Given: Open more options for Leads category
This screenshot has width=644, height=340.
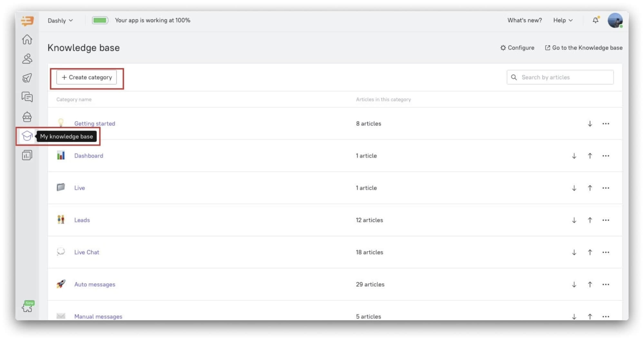Looking at the screenshot, I should tap(606, 220).
